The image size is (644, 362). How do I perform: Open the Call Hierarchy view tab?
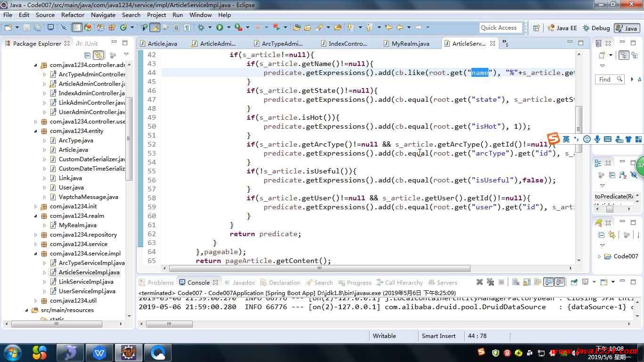[399, 282]
